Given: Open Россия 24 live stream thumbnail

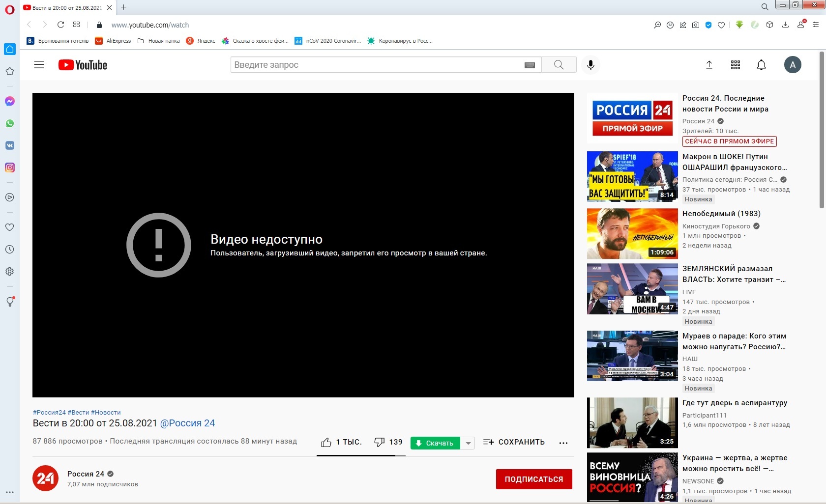Looking at the screenshot, I should pyautogui.click(x=632, y=118).
